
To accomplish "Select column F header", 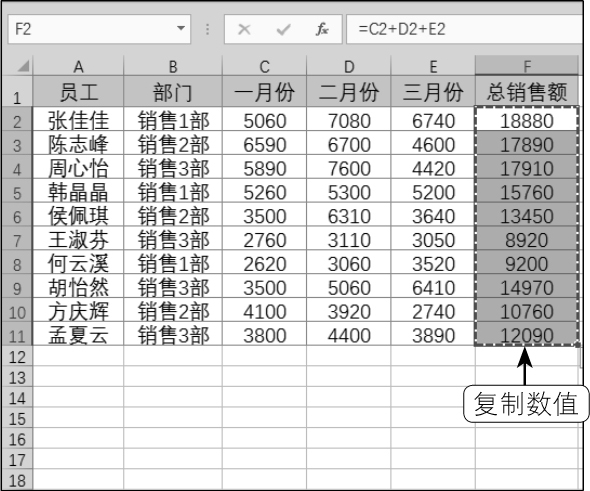I will (527, 66).
